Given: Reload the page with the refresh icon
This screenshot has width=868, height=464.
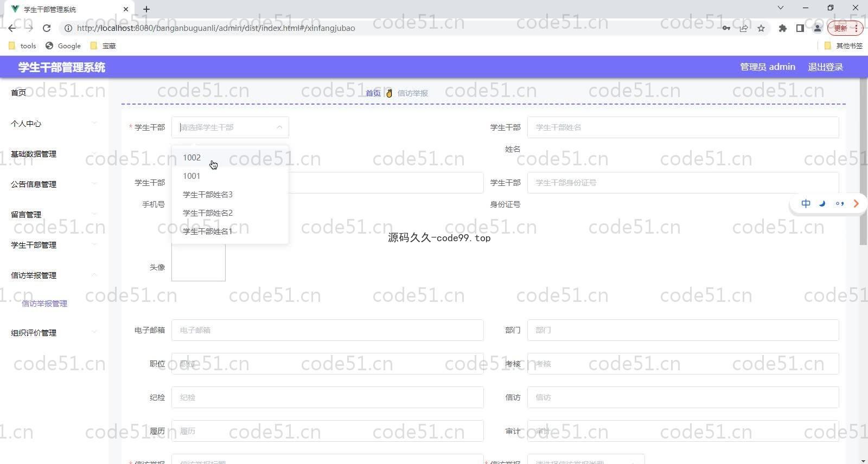Looking at the screenshot, I should 47,28.
